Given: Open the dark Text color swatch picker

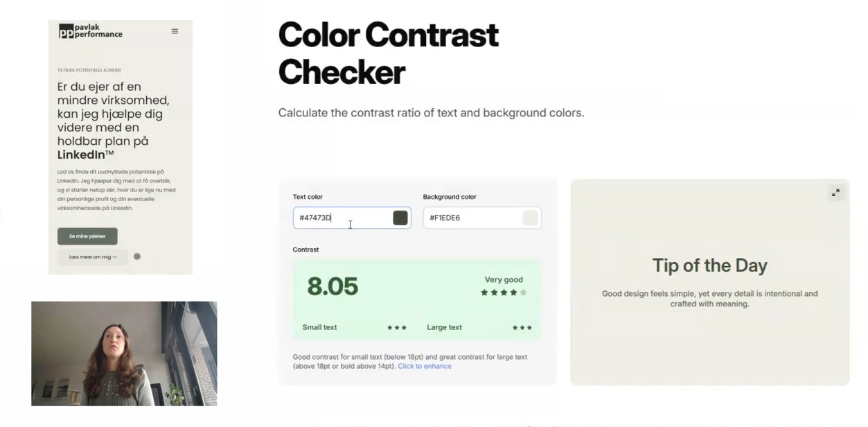Looking at the screenshot, I should tap(400, 218).
